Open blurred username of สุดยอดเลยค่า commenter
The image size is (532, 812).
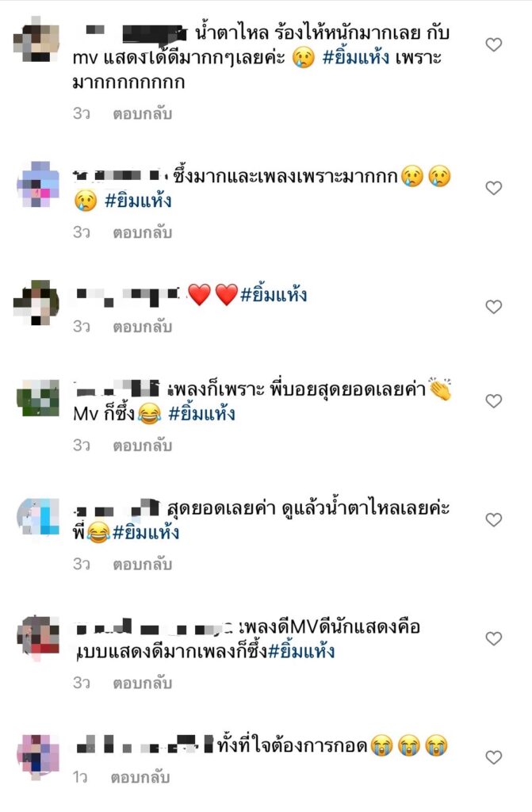[117, 509]
